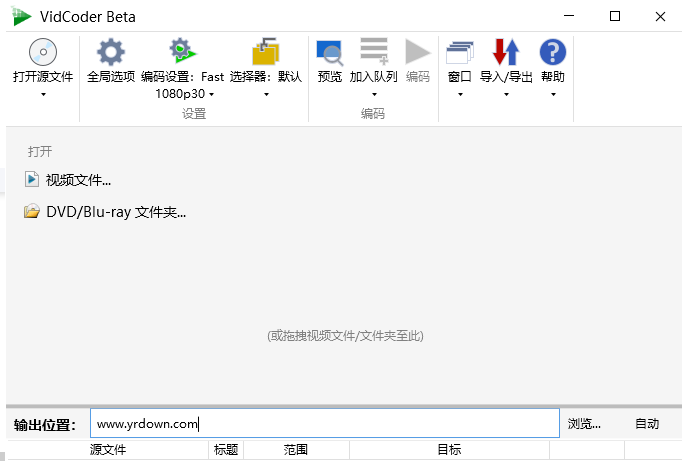Open the 预览 preview magnifier icon
The image size is (682, 461).
330,53
